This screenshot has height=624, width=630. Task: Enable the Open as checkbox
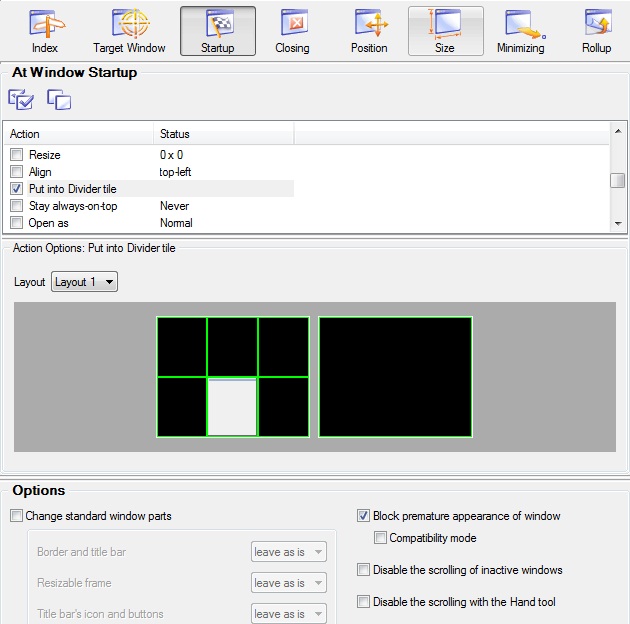(16, 223)
